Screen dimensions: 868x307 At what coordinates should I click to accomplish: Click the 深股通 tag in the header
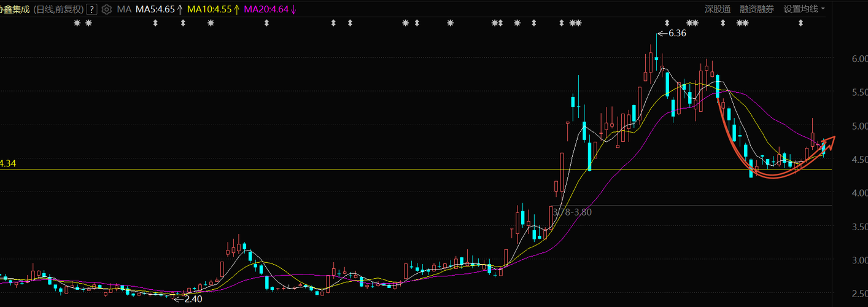[718, 9]
